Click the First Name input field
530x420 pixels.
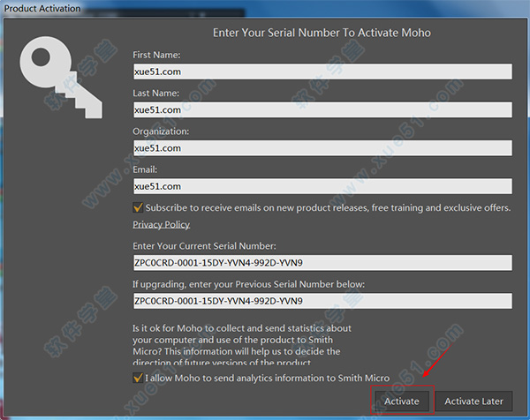[322, 71]
